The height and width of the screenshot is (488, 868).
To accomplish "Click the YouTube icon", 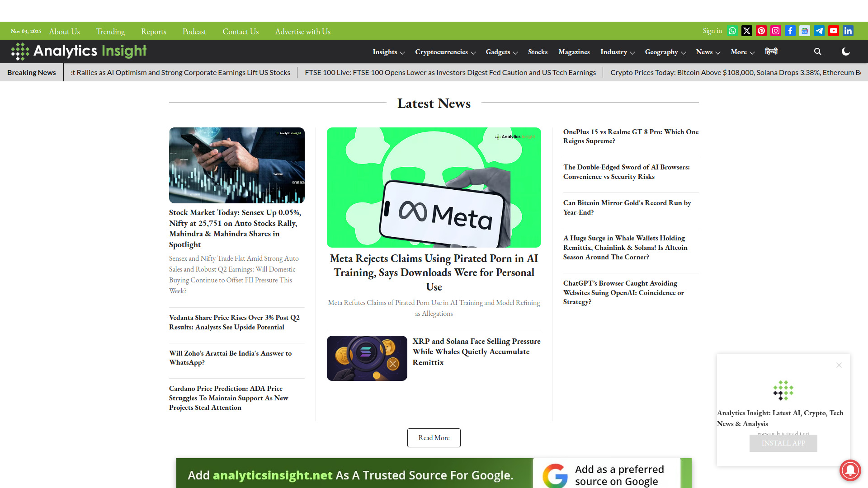I will 834,31.
